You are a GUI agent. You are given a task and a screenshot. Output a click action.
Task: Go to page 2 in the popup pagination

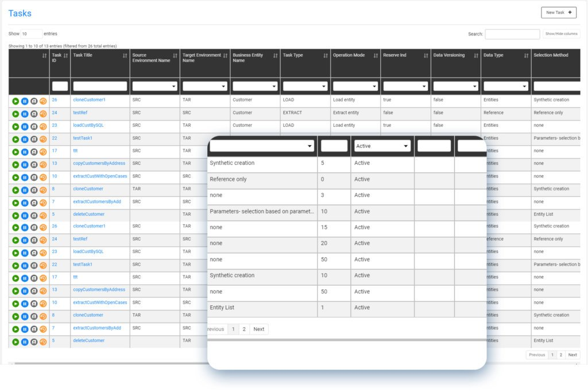click(x=243, y=329)
